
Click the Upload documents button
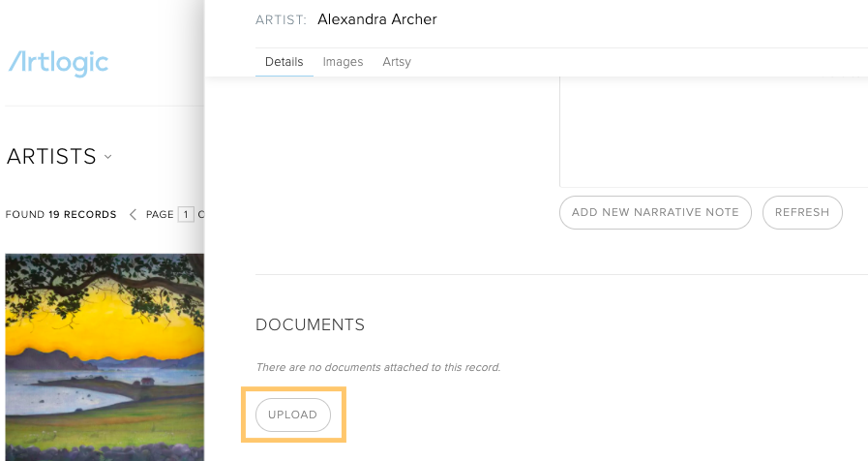click(293, 415)
